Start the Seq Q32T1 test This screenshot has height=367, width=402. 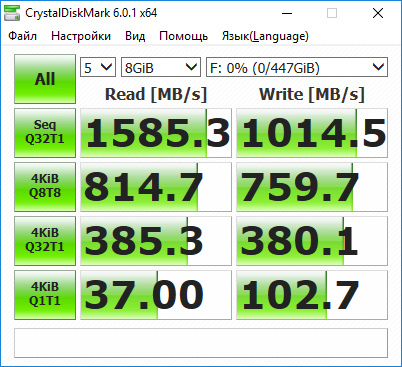(x=45, y=133)
